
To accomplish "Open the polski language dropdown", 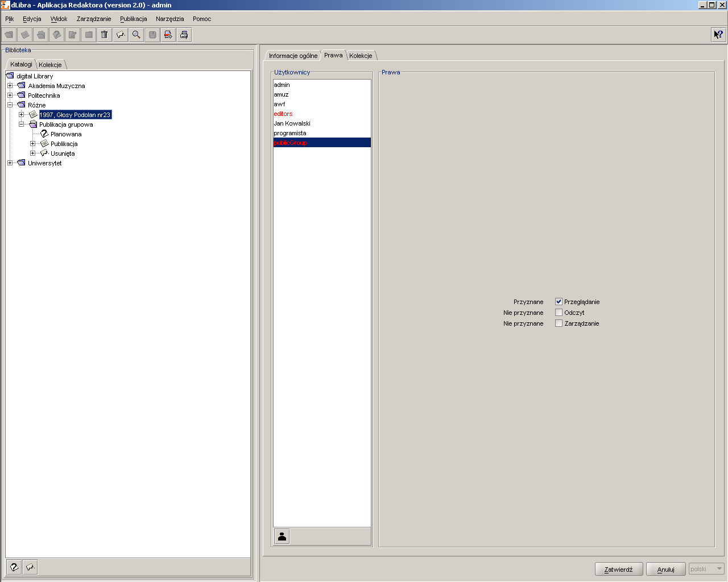I will (706, 569).
